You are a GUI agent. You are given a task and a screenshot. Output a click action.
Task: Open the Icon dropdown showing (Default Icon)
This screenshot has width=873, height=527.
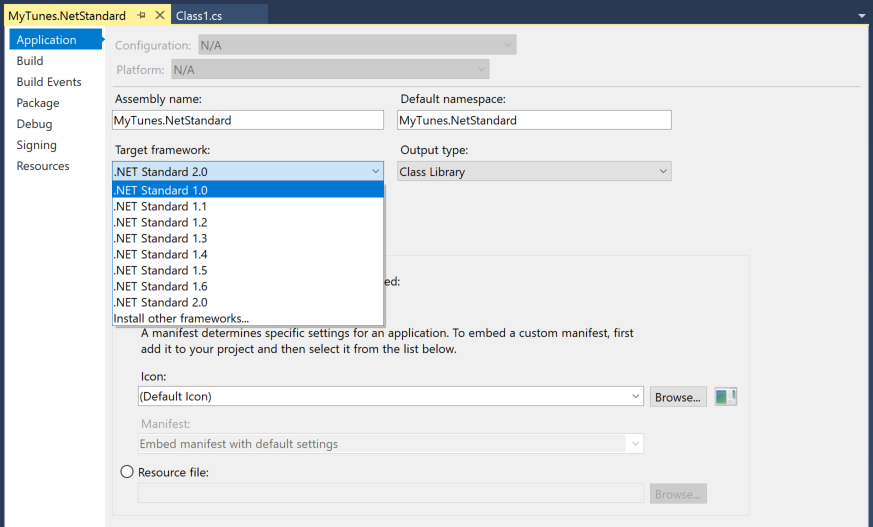coord(390,396)
